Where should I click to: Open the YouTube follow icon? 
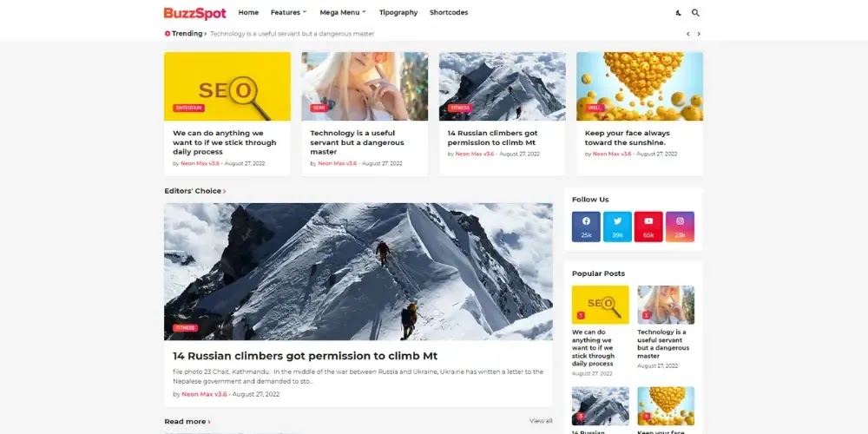click(x=648, y=227)
